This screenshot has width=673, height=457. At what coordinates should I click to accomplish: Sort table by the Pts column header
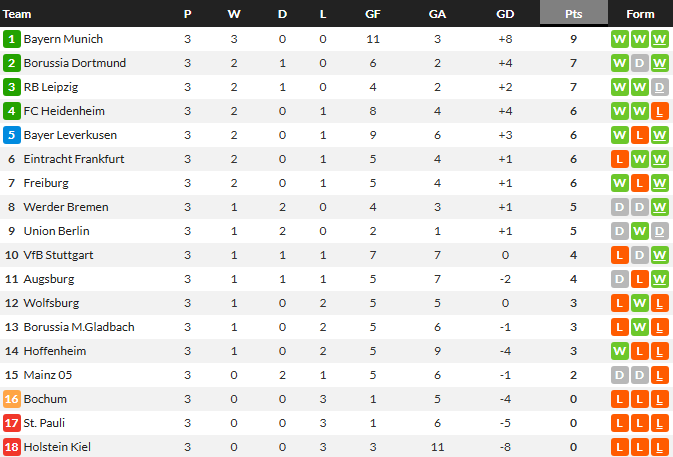click(x=573, y=14)
